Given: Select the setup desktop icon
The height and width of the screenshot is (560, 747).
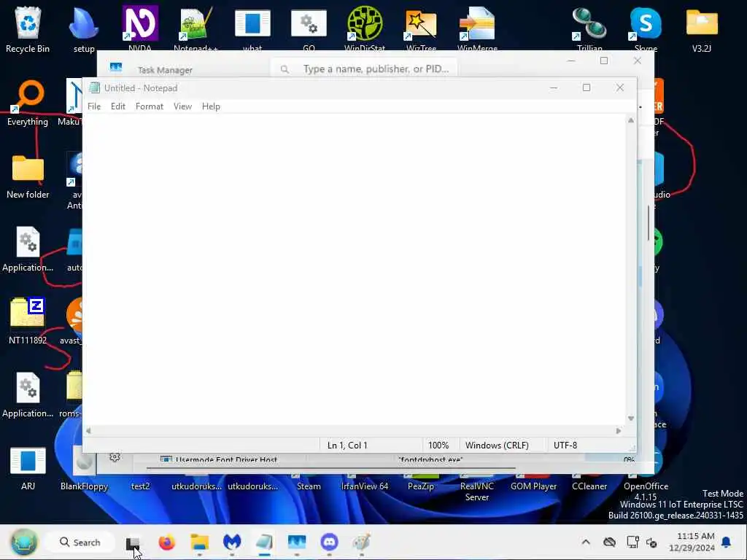Looking at the screenshot, I should pyautogui.click(x=84, y=29).
